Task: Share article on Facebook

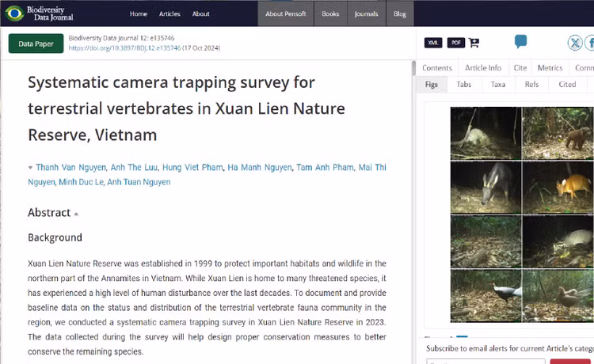Action: pos(590,43)
